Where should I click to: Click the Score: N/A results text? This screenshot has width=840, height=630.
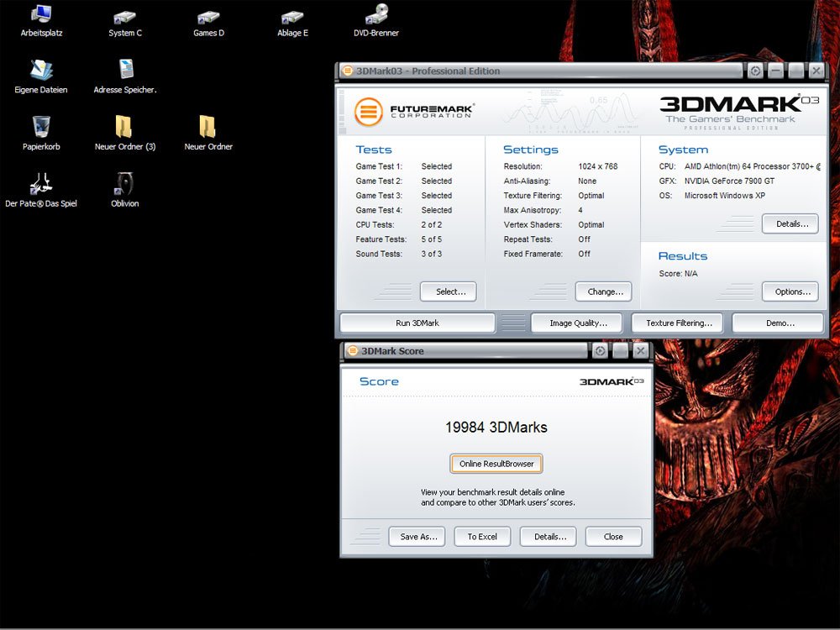point(678,274)
